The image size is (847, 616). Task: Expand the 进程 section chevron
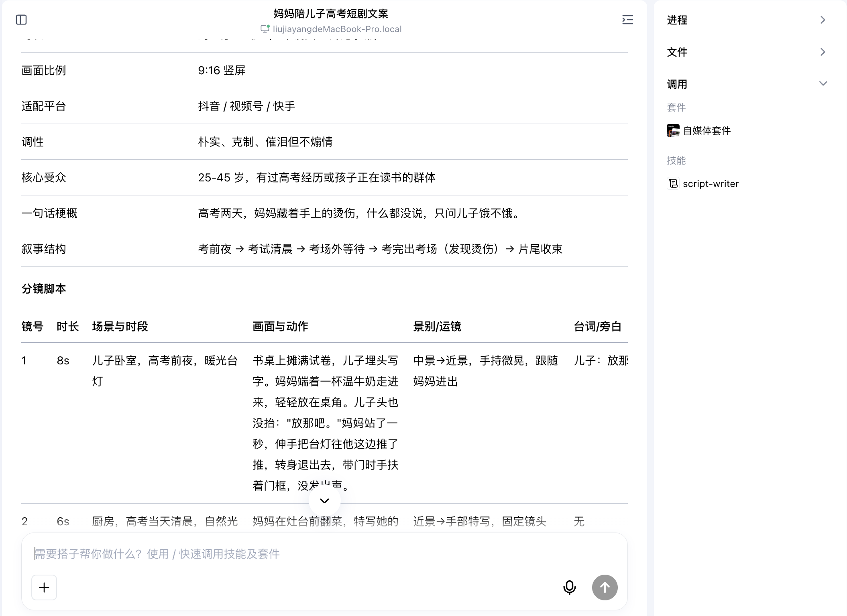(823, 20)
